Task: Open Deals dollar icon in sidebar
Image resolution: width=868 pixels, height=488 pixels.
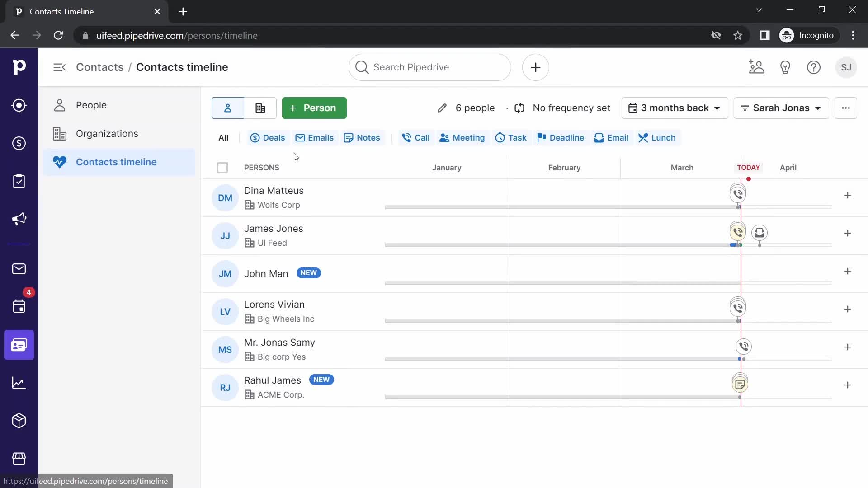Action: pyautogui.click(x=19, y=143)
